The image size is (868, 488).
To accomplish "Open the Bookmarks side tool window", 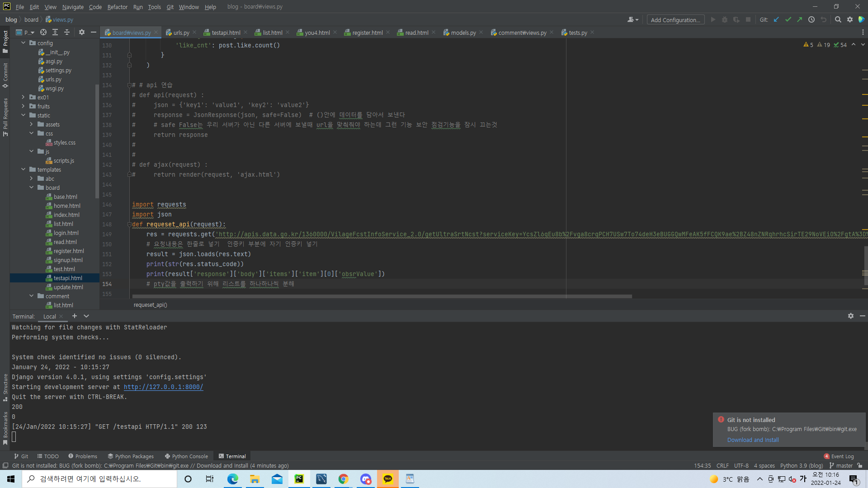I will (x=5, y=428).
